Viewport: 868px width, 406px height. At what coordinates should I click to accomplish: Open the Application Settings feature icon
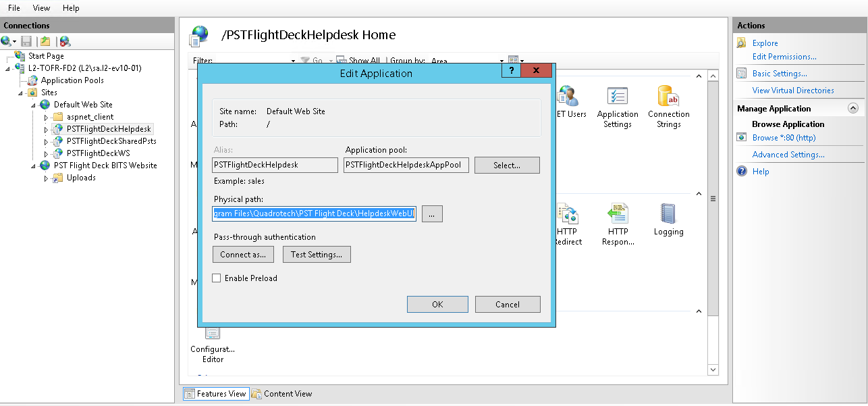[x=617, y=97]
